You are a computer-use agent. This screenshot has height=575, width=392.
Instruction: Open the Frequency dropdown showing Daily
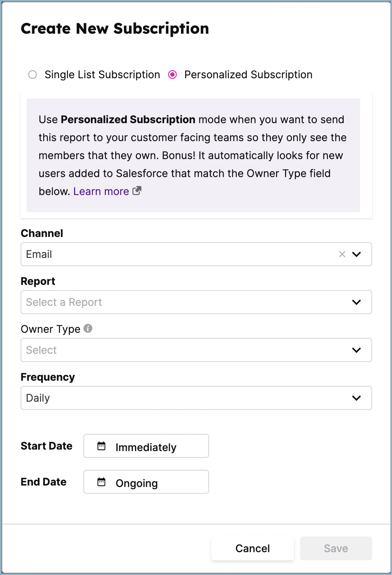[196, 398]
